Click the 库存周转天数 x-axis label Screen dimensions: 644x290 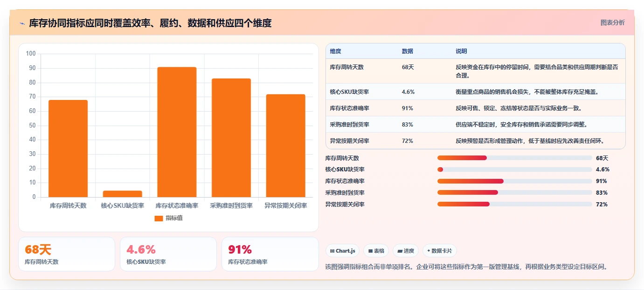point(68,205)
